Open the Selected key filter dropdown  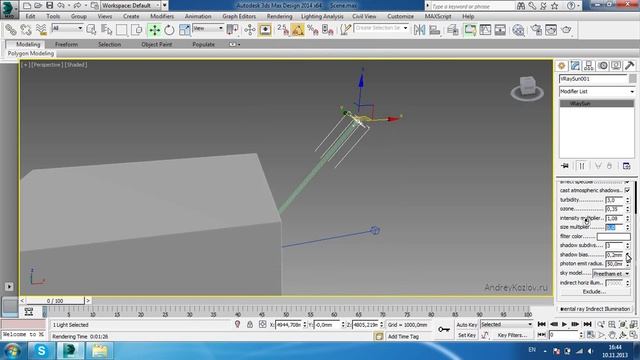(x=507, y=324)
